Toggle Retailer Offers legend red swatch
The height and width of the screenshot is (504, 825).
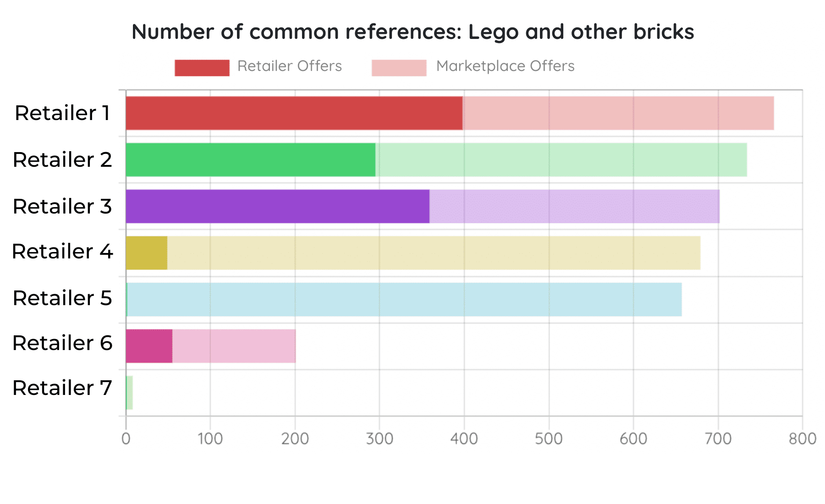[202, 68]
